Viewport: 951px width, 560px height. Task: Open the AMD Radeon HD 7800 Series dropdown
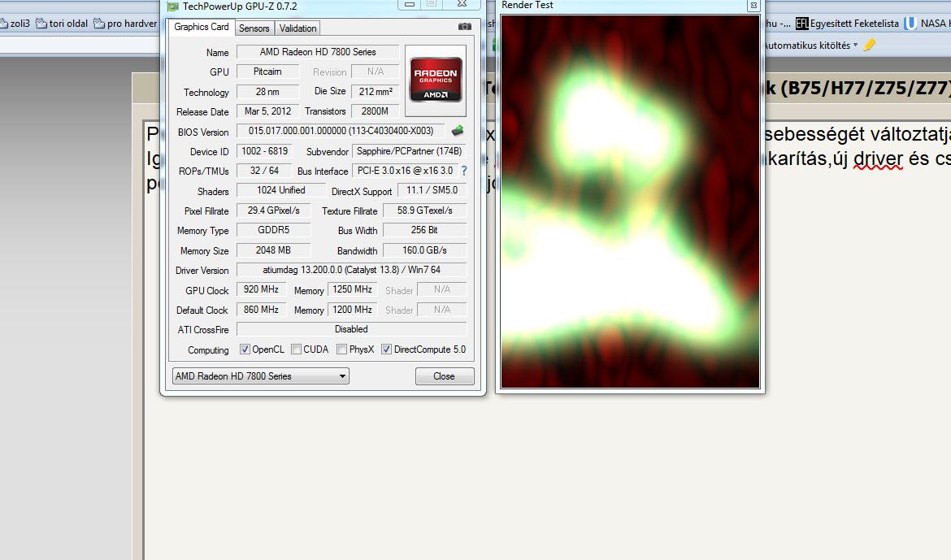261,376
